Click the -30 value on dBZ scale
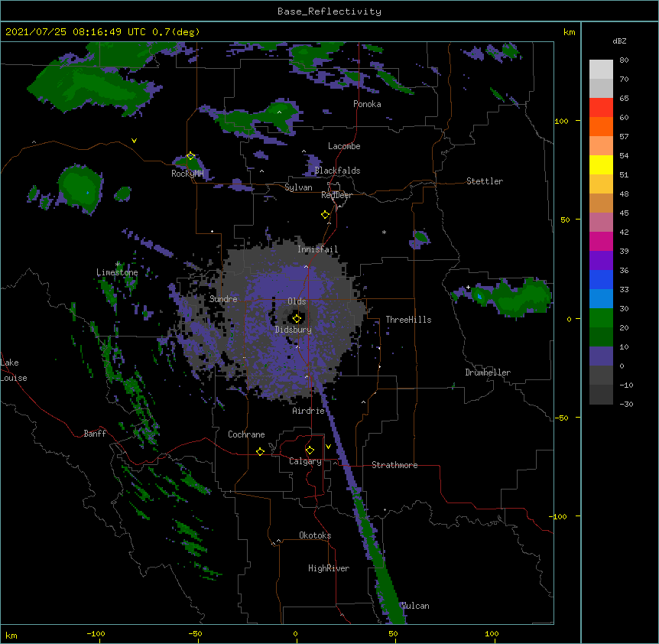 tap(626, 405)
